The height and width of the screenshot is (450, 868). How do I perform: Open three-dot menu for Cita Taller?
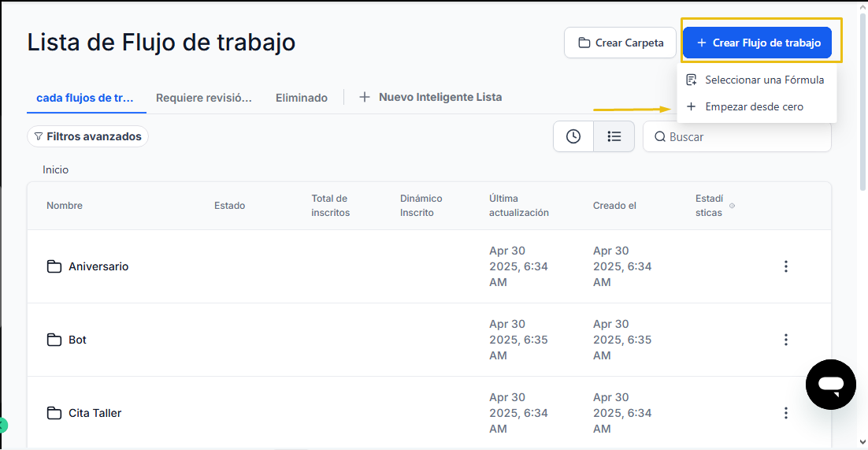pos(785,413)
